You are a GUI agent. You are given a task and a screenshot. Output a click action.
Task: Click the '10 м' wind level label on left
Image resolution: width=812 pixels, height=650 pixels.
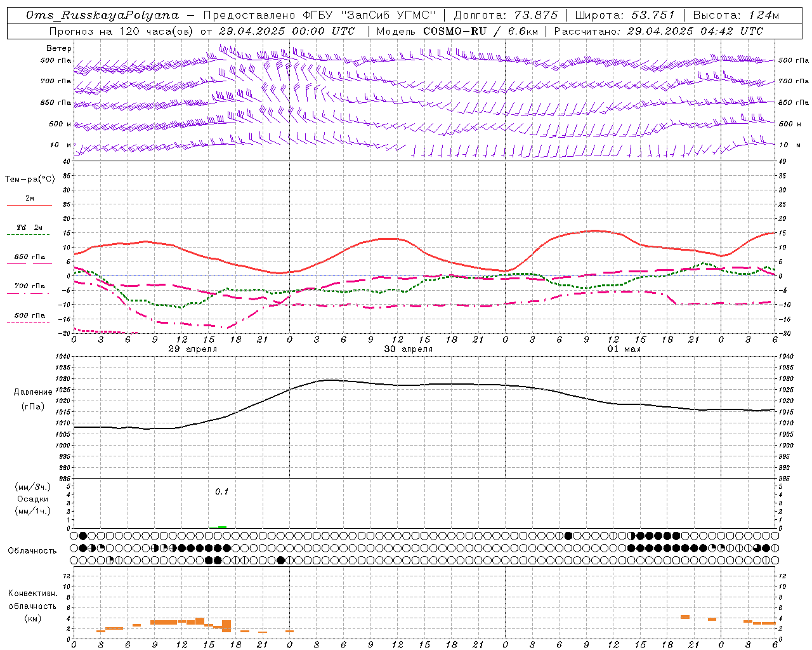[x=61, y=145]
